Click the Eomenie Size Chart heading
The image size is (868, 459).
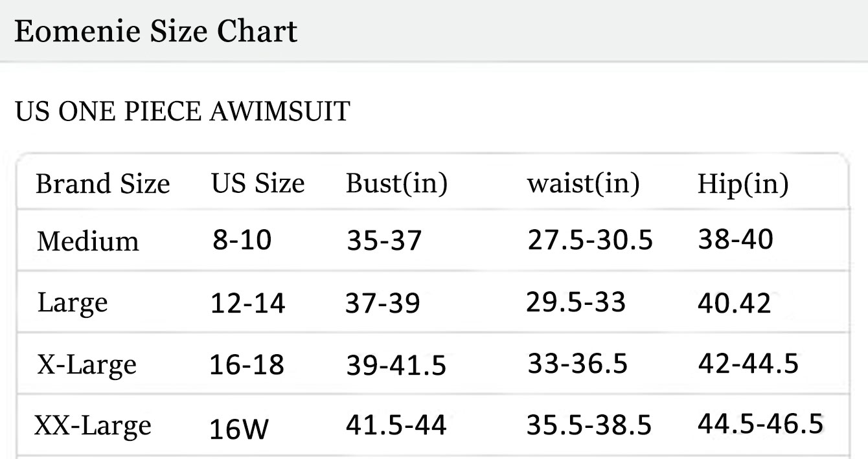click(156, 31)
